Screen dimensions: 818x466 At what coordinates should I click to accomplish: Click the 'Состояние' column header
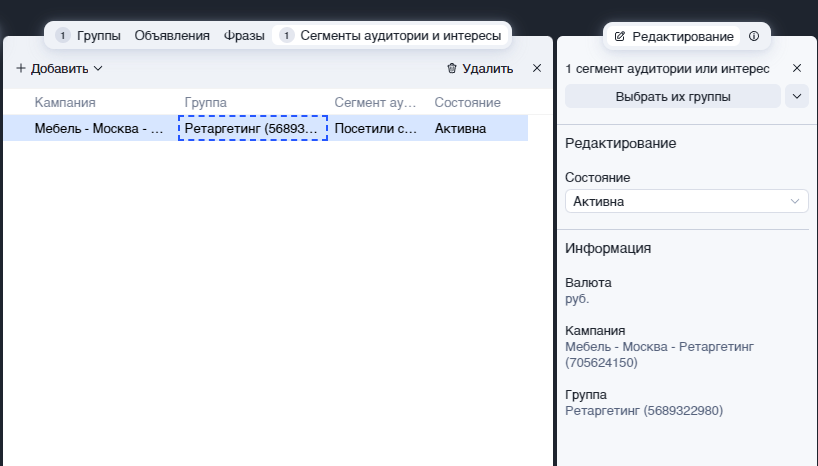pos(467,103)
